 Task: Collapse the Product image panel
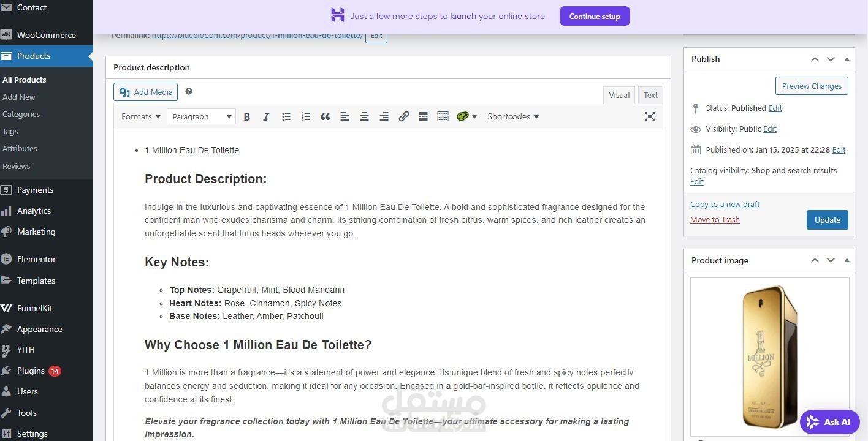tap(847, 260)
